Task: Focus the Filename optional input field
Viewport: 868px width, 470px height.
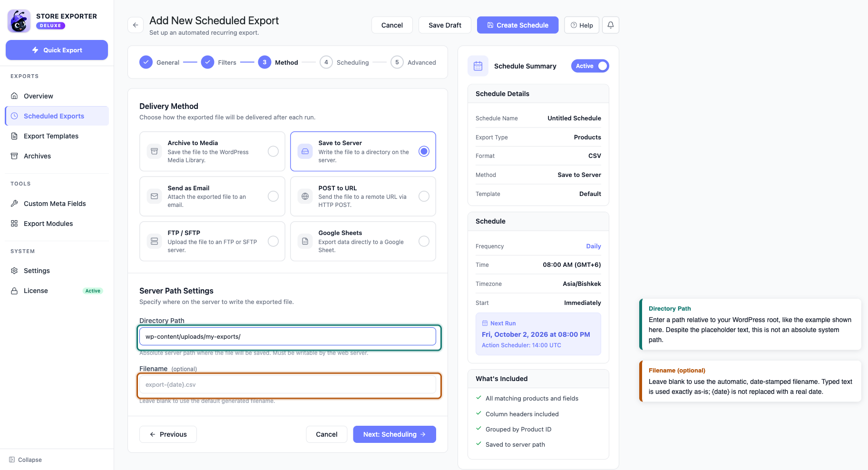Action: (288, 385)
